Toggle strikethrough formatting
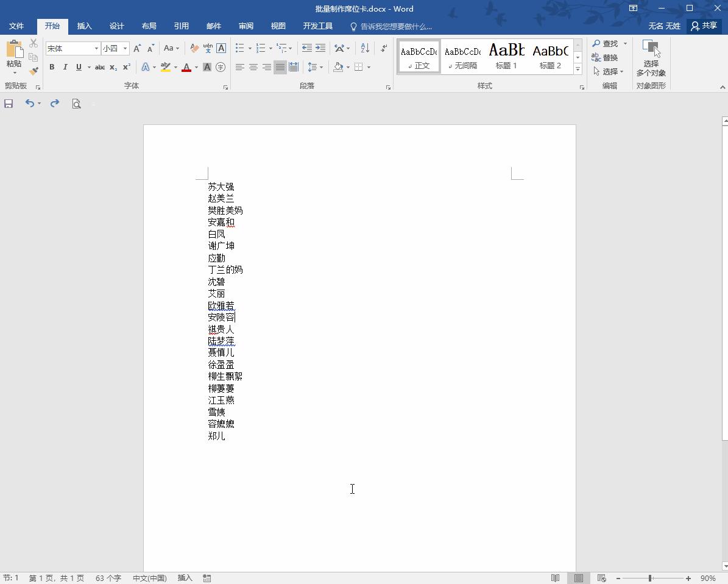 point(99,67)
